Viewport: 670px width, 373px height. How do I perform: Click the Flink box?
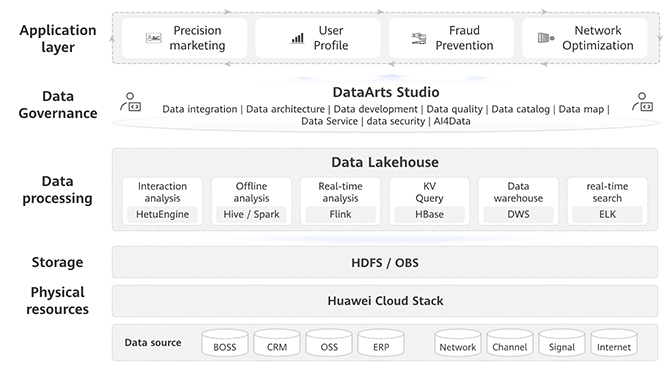pyautogui.click(x=340, y=214)
